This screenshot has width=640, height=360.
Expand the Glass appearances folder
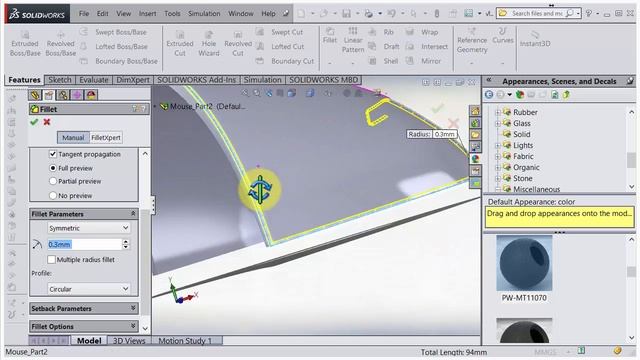click(498, 123)
